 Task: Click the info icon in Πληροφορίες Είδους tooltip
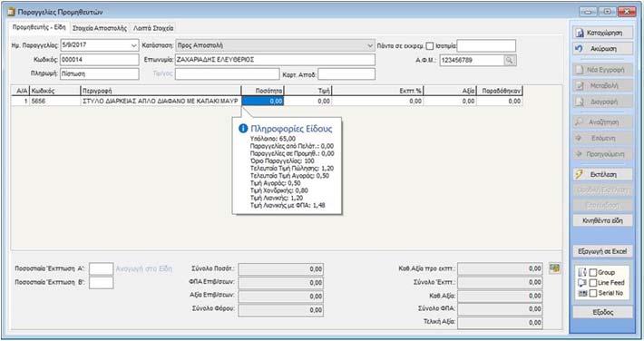click(243, 129)
